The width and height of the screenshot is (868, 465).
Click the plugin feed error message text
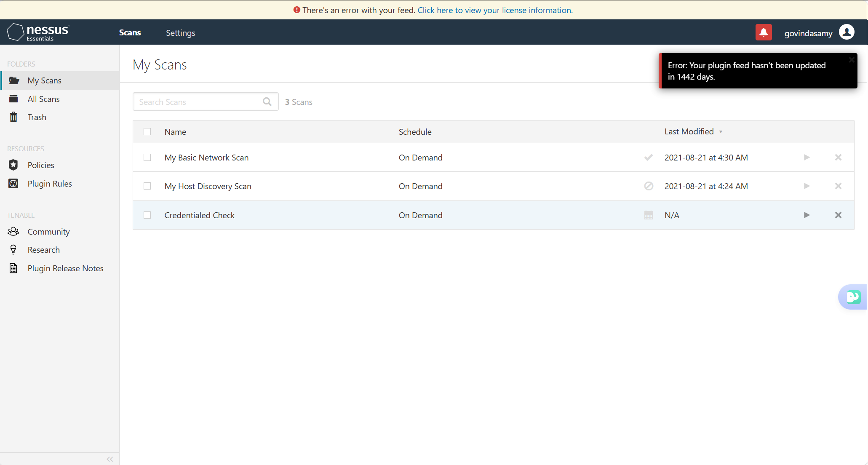pos(746,71)
